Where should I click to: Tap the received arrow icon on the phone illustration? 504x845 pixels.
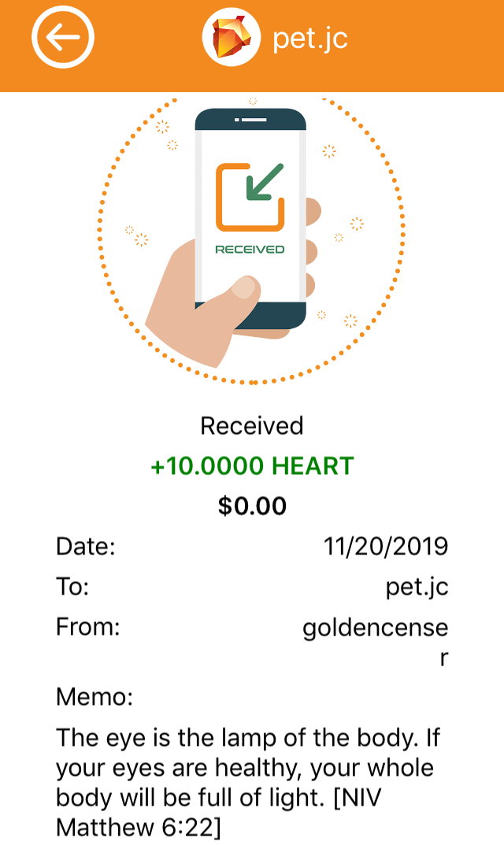click(250, 197)
